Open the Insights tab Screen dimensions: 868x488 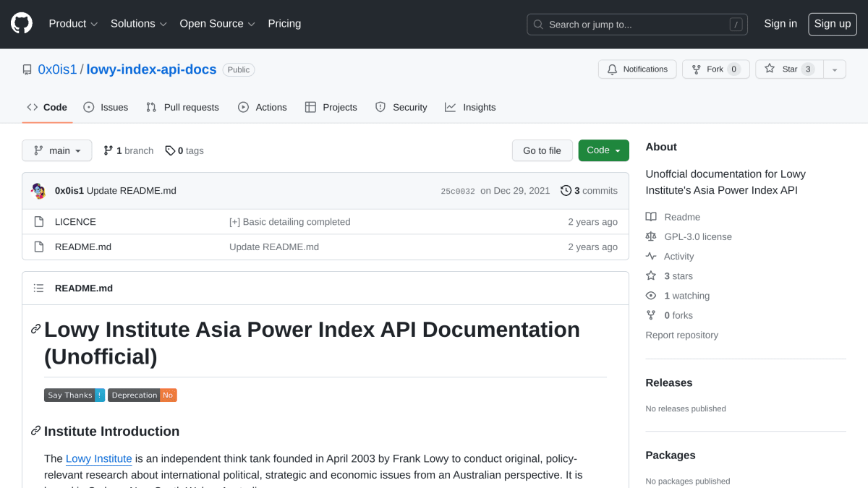point(470,107)
